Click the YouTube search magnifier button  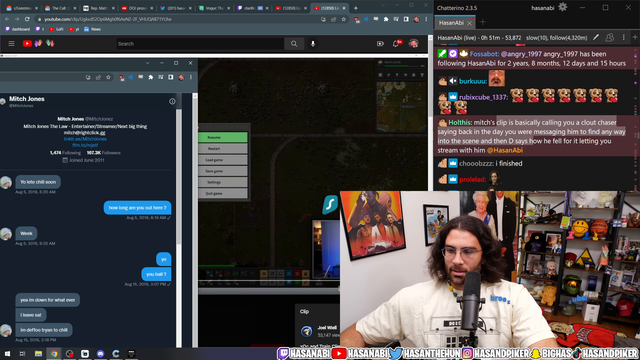[294, 44]
